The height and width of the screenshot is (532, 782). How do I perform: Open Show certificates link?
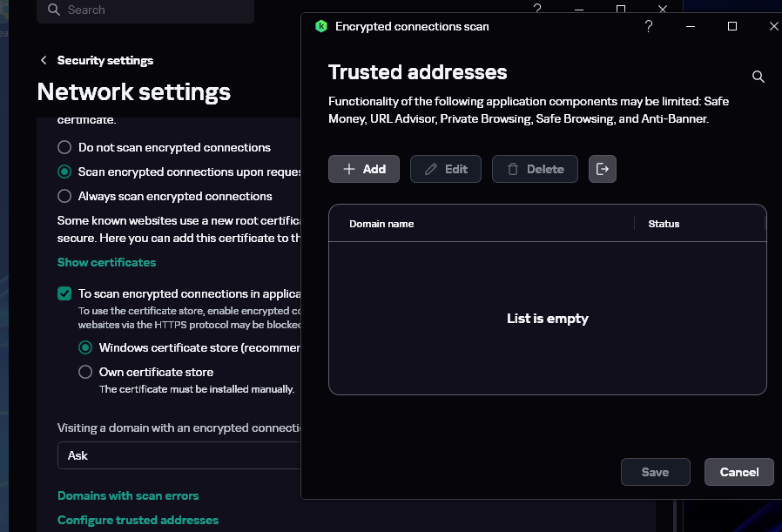tap(106, 262)
